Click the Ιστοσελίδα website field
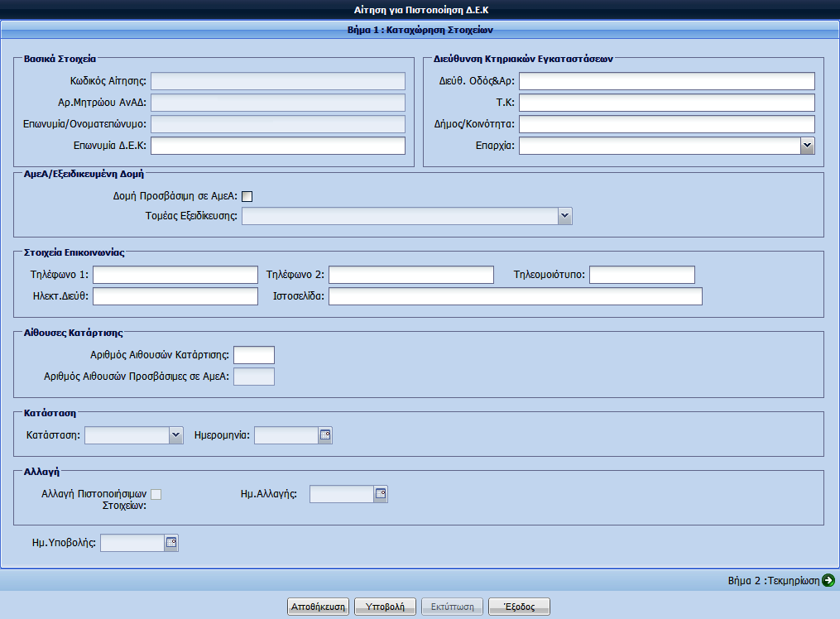Screen dimensions: 840x619 516,296
